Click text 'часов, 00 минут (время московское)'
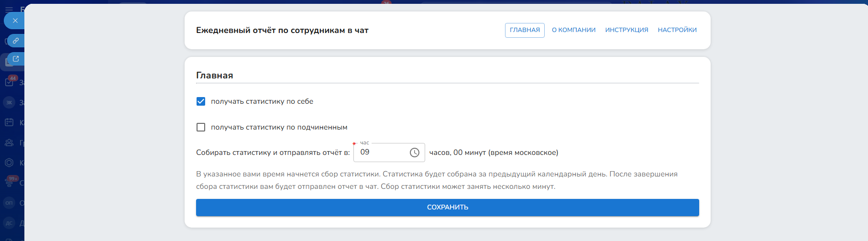 click(x=494, y=153)
